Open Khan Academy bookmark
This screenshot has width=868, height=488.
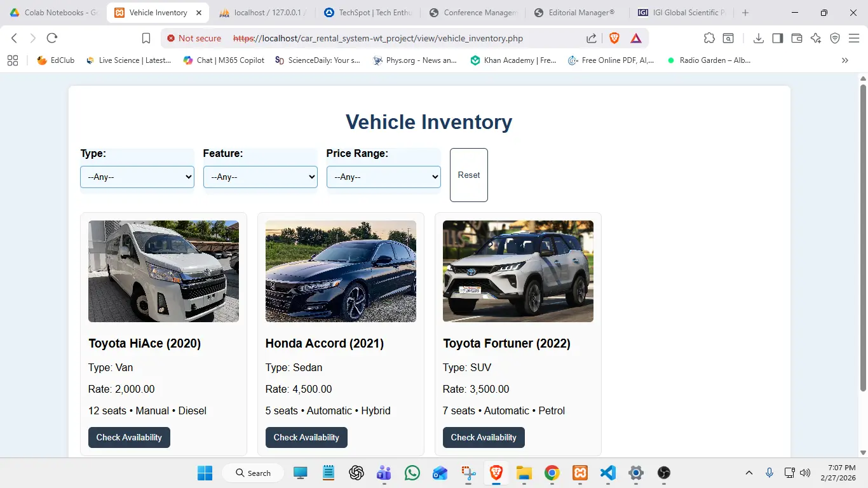513,60
